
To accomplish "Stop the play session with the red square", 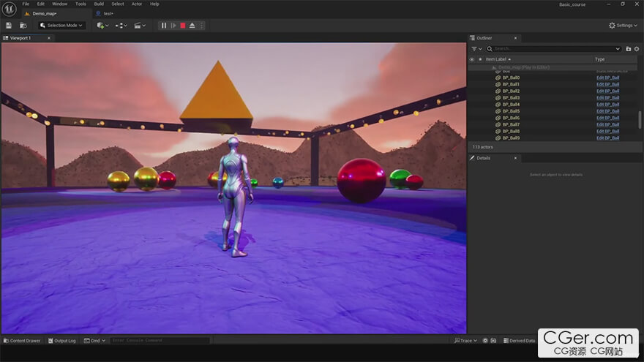I will 183,26.
